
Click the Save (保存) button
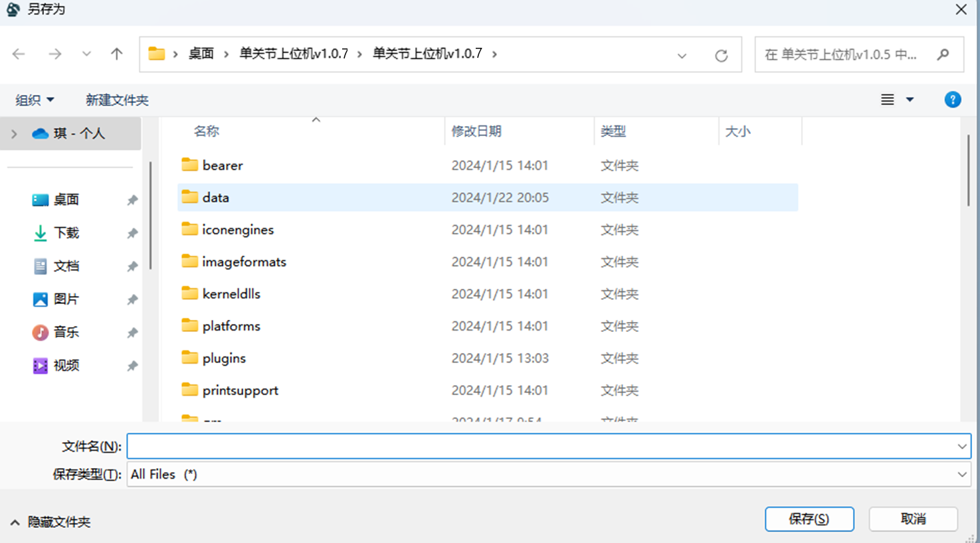click(809, 519)
